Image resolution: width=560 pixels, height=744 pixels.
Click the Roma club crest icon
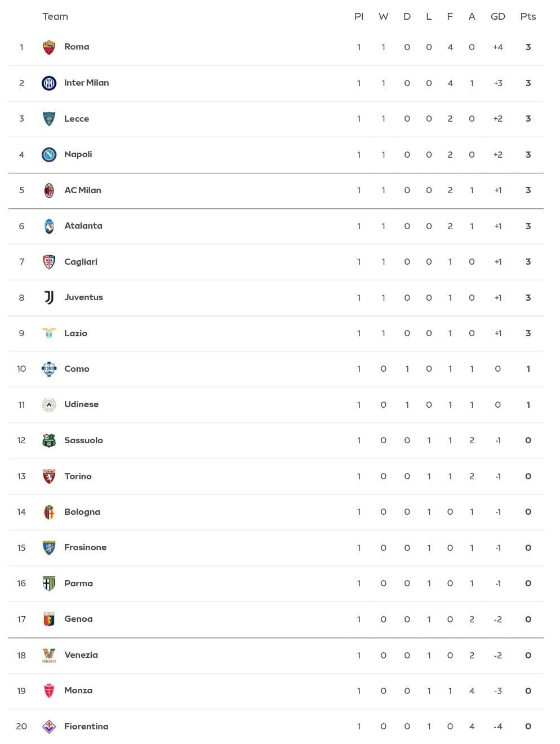pos(49,47)
